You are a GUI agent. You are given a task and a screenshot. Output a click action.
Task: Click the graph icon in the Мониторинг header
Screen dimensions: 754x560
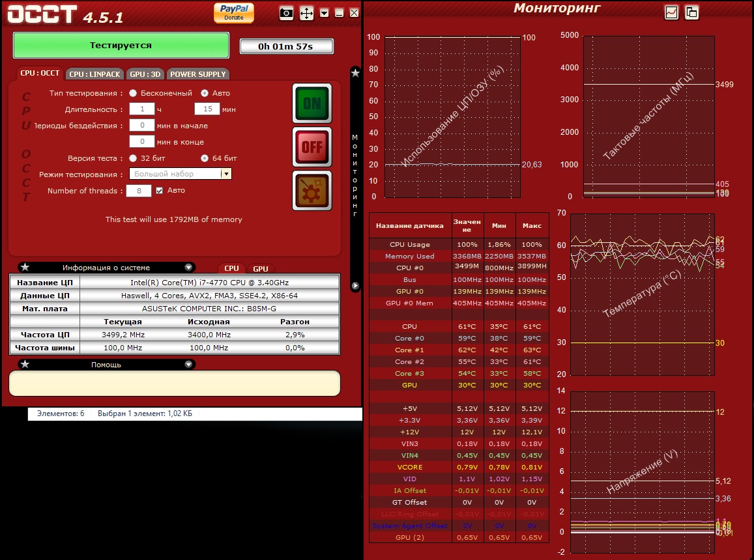point(671,12)
